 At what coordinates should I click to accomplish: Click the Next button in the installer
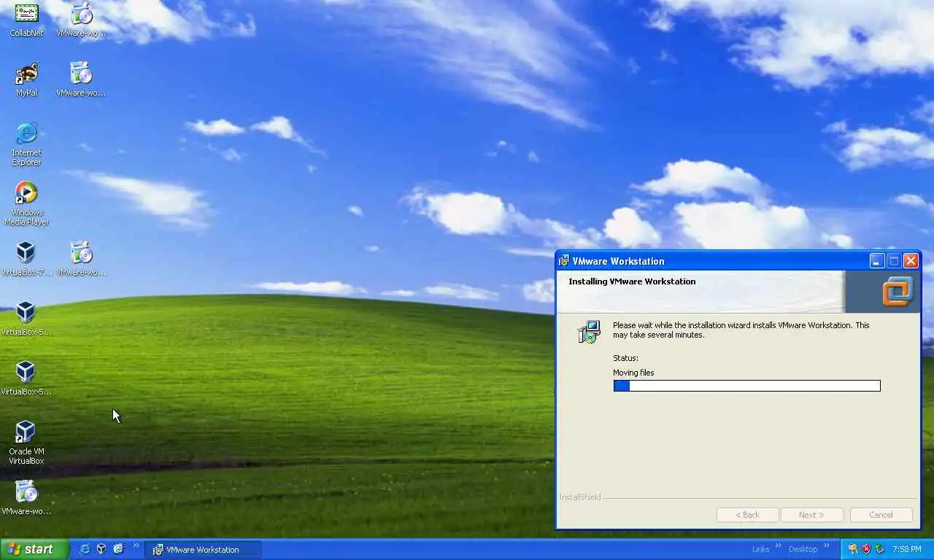(x=811, y=515)
